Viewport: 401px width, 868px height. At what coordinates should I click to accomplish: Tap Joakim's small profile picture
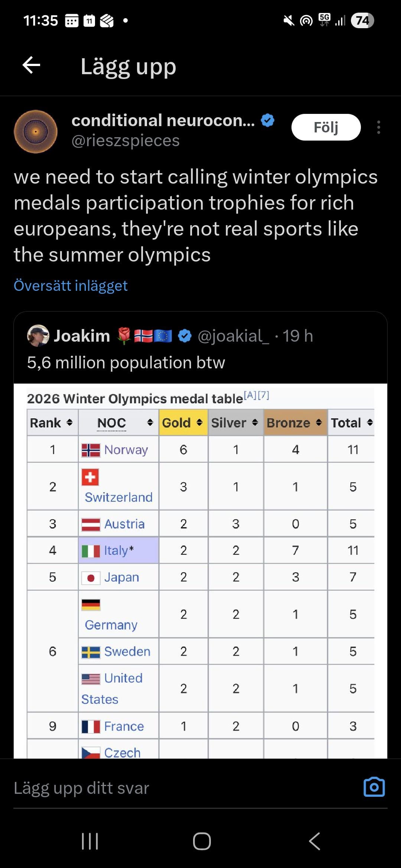tap(38, 336)
